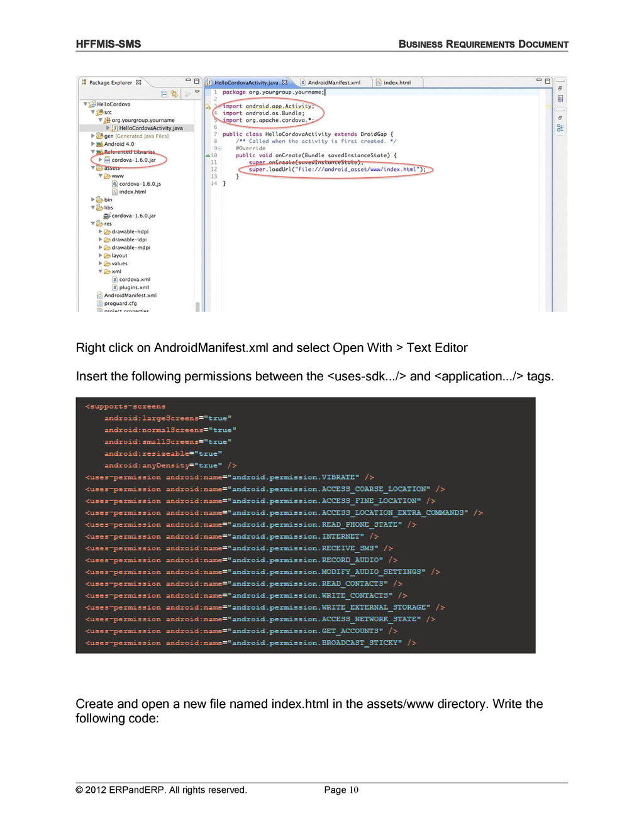Screen dimensions: 644x833
Task: Minimize the Package Explorer panel
Action: click(x=188, y=81)
